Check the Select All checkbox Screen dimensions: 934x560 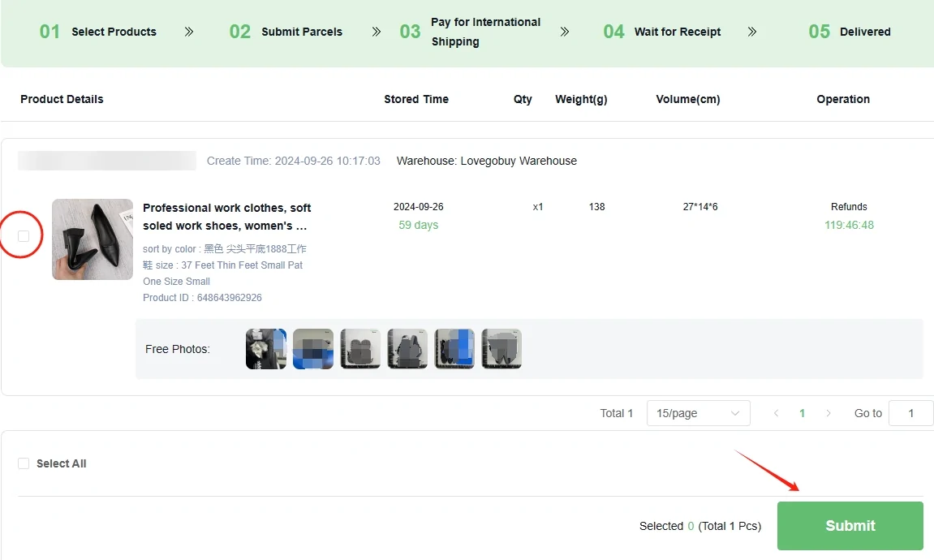coord(24,463)
